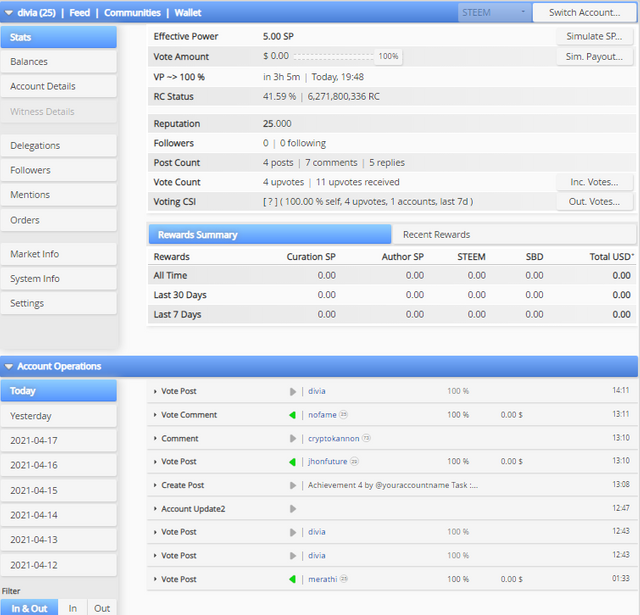Open the merathi account link
The image size is (640, 615).
point(322,579)
